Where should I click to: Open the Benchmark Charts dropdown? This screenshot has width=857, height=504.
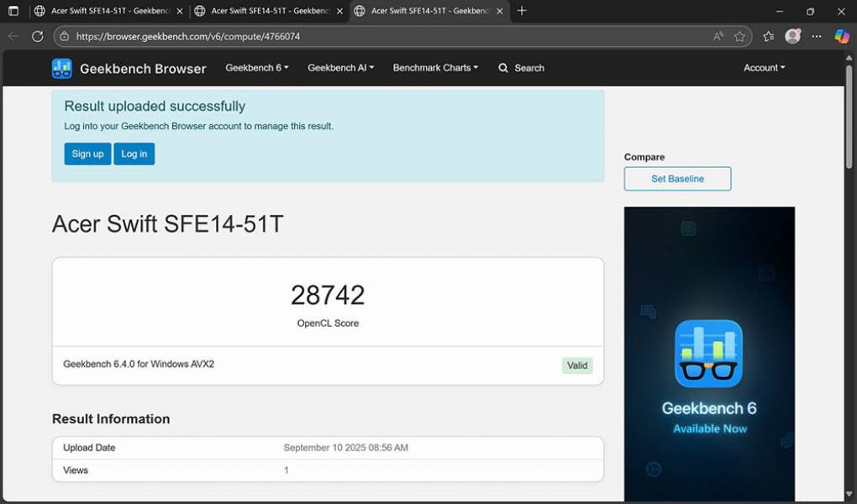(435, 68)
